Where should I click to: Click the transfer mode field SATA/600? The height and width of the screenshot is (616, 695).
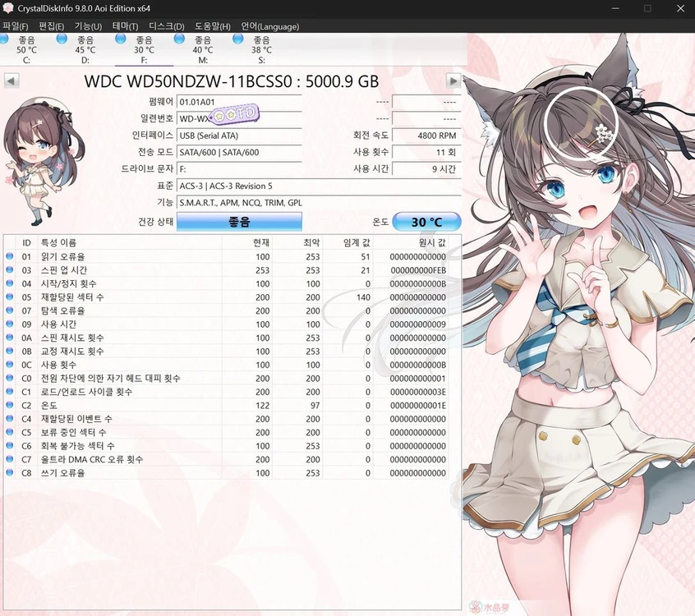pyautogui.click(x=239, y=153)
